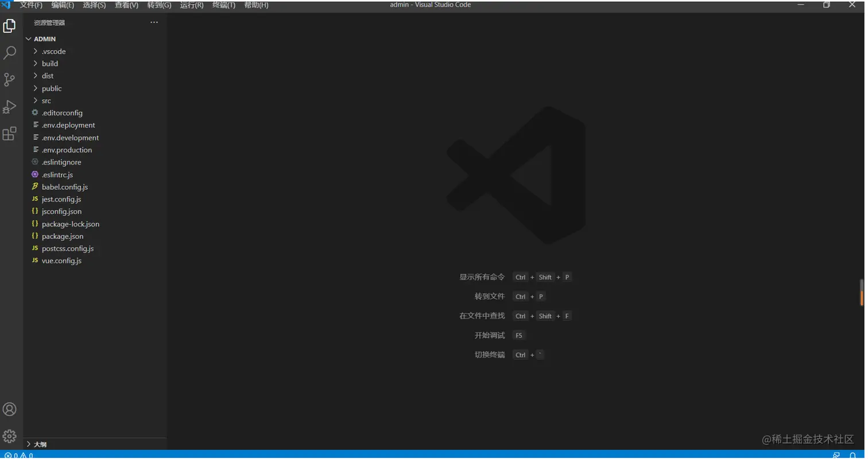Expand the src folder

tap(95, 100)
